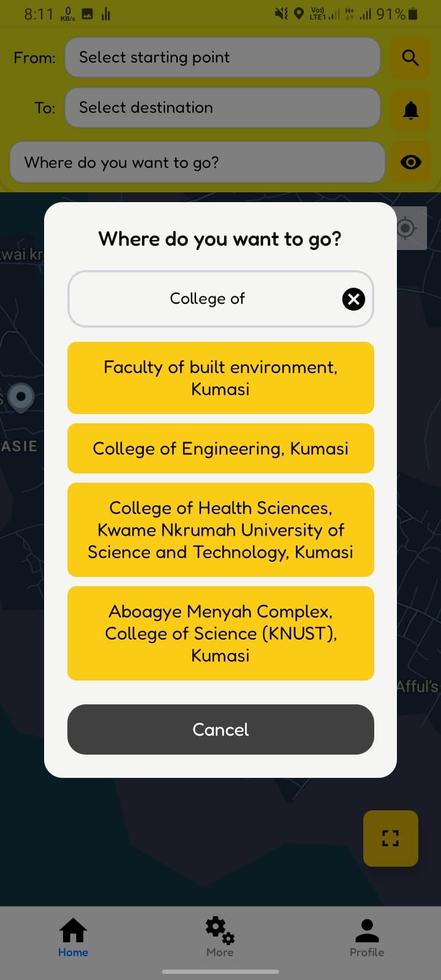Center map using my-location target icon
This screenshot has height=980, width=441.
[407, 228]
